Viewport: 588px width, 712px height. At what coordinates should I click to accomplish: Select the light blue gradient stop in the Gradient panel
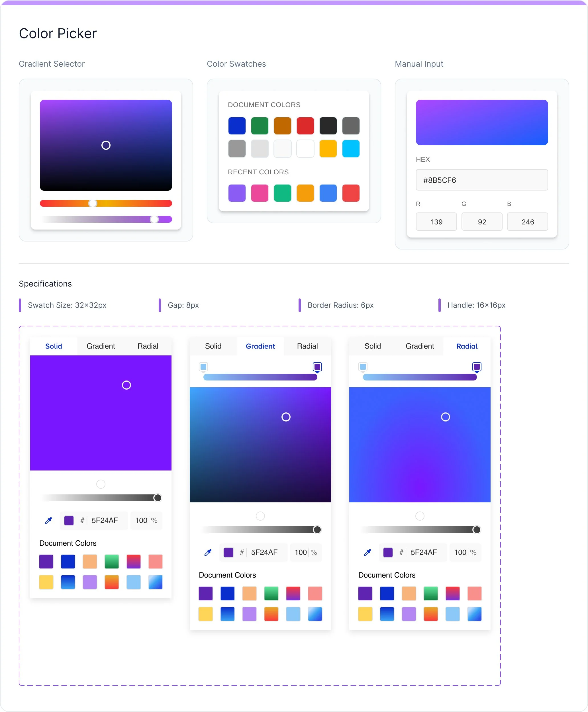point(203,367)
